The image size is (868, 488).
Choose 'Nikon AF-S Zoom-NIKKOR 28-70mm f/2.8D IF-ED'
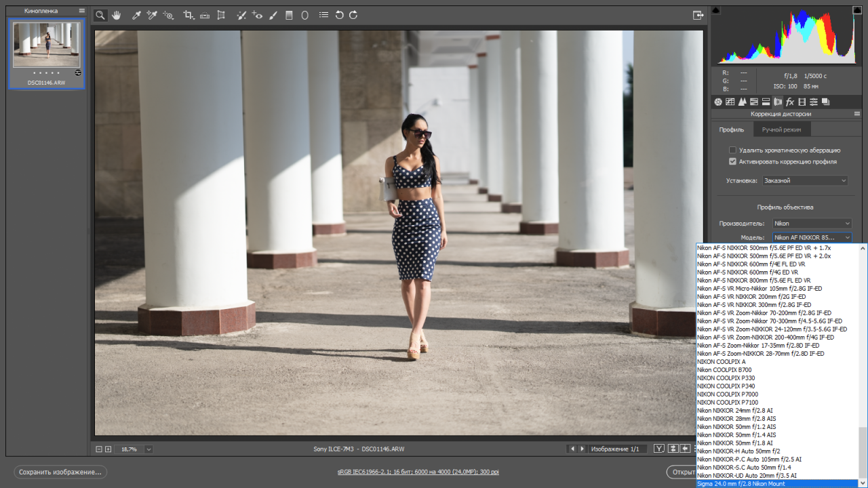777,354
